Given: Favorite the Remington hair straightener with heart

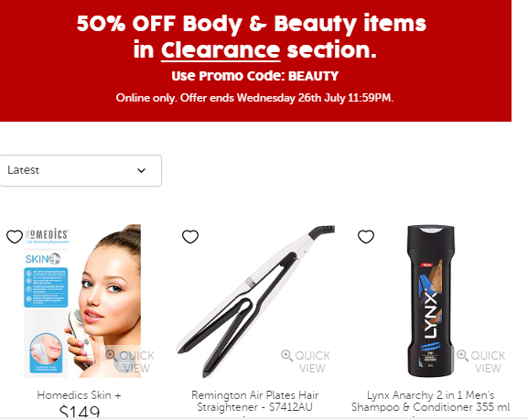Looking at the screenshot, I should tap(190, 236).
